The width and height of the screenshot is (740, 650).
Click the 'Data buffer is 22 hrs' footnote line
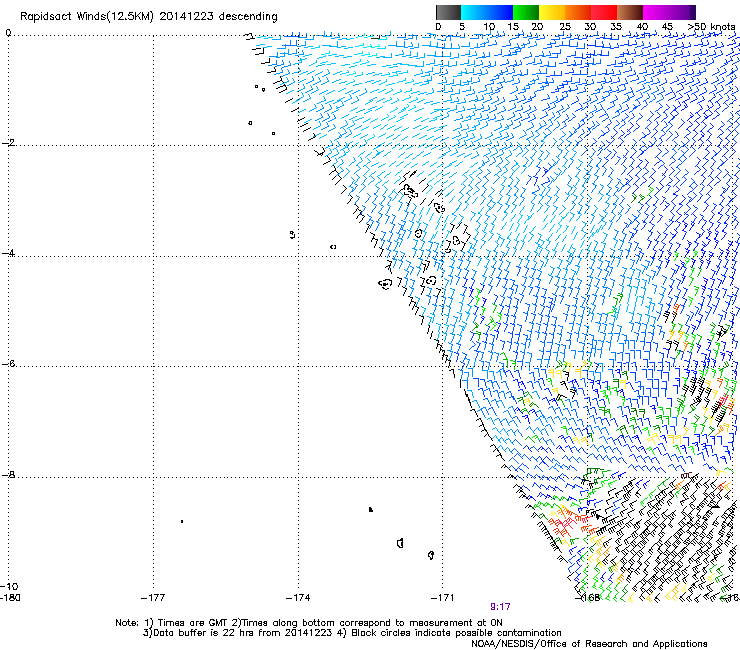click(352, 633)
